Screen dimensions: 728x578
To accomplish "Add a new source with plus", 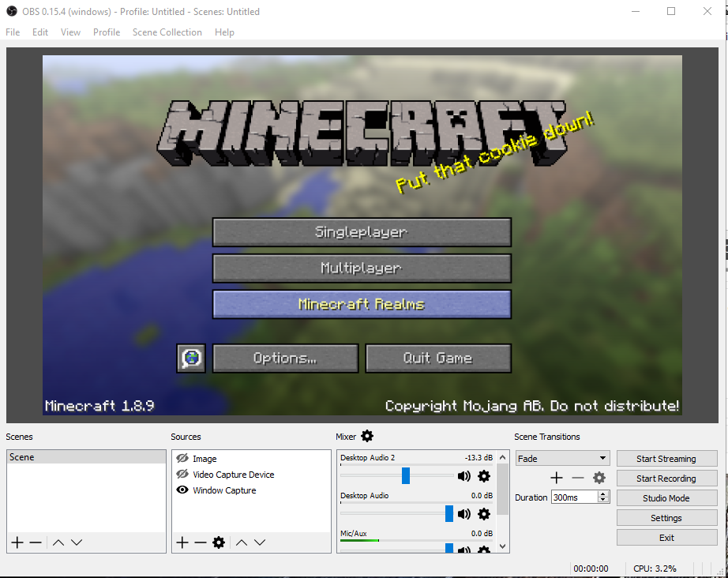I will pos(182,542).
